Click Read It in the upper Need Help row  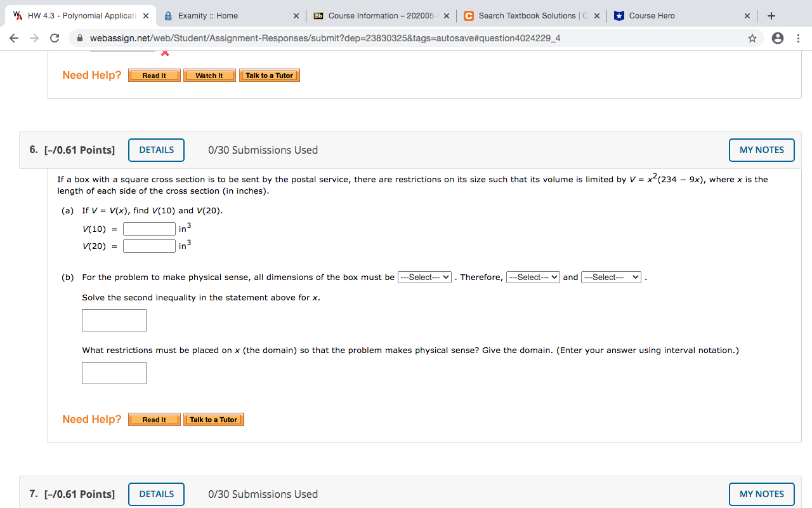(154, 76)
